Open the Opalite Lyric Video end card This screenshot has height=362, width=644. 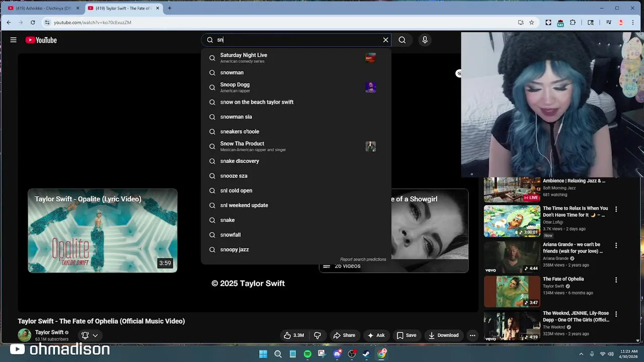point(103,231)
